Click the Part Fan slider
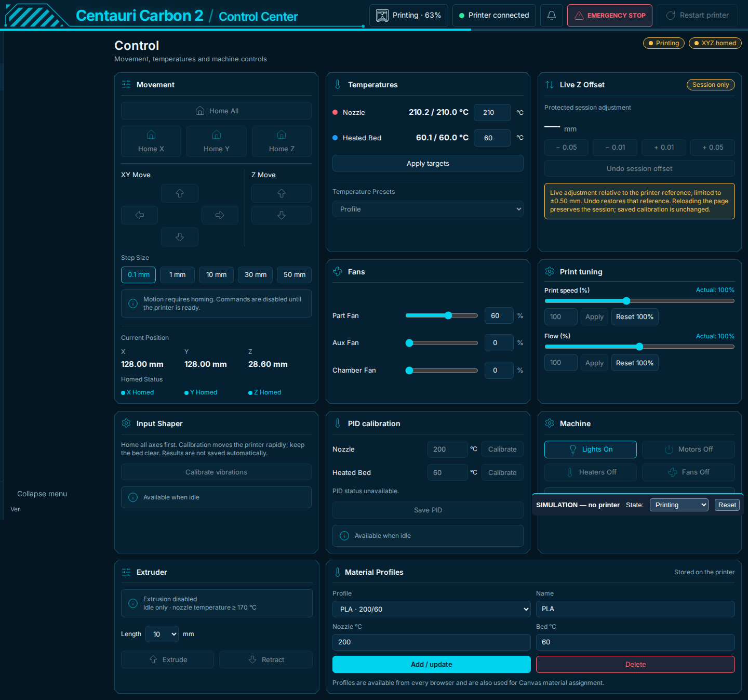748x700 pixels. click(442, 315)
